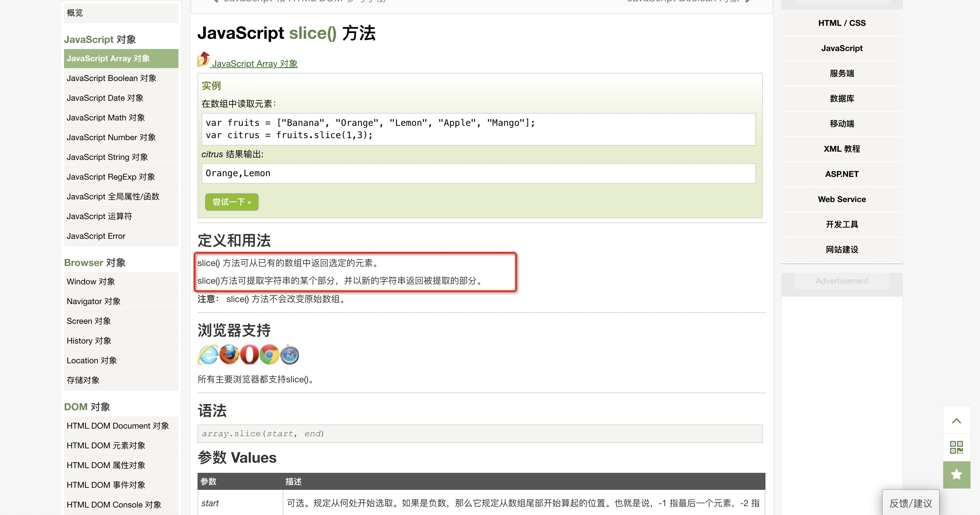Click the folder arrow icon beside Array link
Screen dimensions: 980x515
[x=204, y=60]
